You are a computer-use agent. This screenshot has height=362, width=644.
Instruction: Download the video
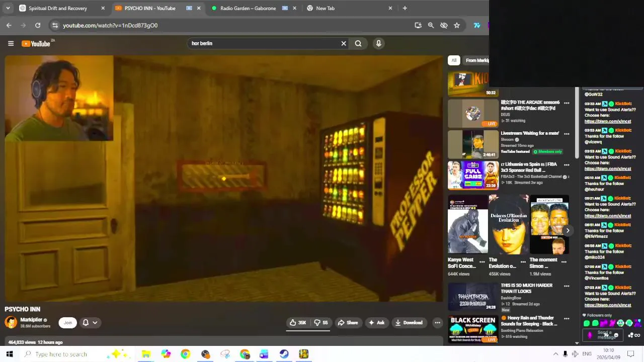[409, 323]
